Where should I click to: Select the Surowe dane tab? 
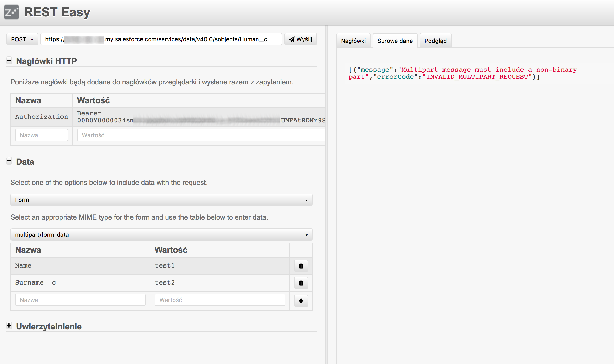coord(395,41)
